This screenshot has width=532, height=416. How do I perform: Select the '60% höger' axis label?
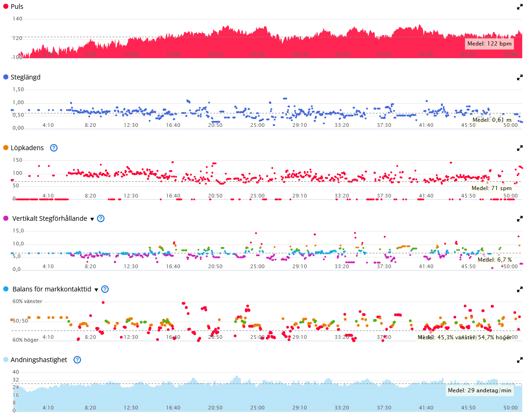point(26,340)
